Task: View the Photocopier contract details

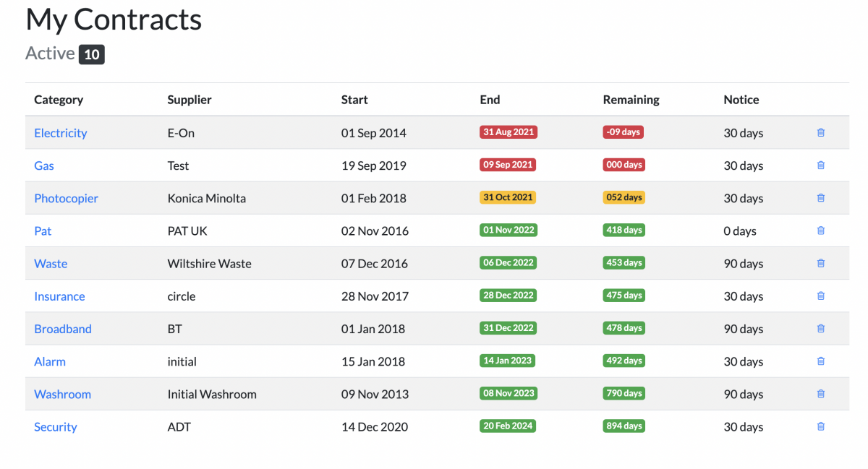Action: click(x=67, y=198)
